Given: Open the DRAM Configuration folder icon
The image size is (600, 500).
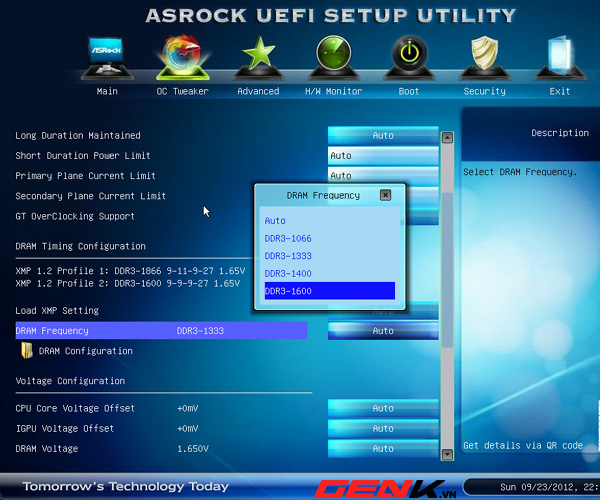Looking at the screenshot, I should click(27, 351).
